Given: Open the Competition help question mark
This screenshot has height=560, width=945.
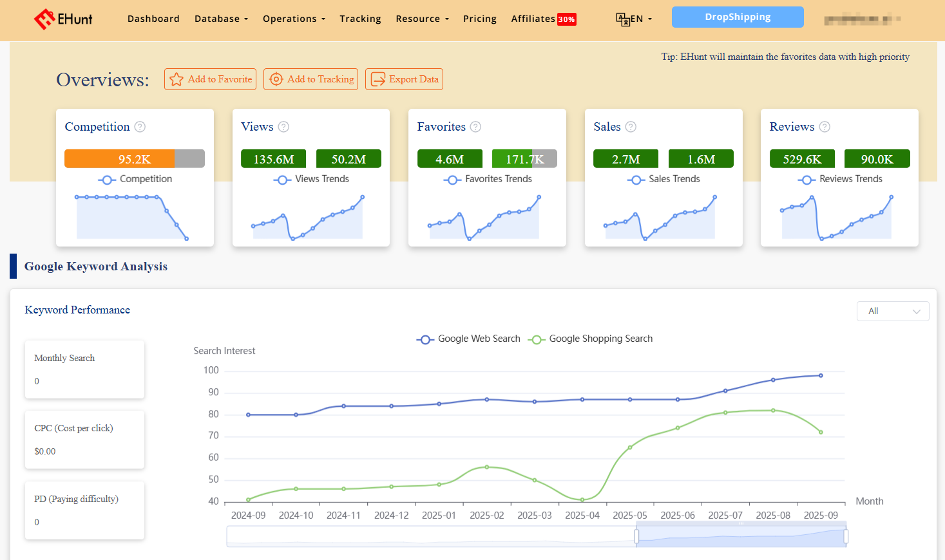Looking at the screenshot, I should click(140, 127).
